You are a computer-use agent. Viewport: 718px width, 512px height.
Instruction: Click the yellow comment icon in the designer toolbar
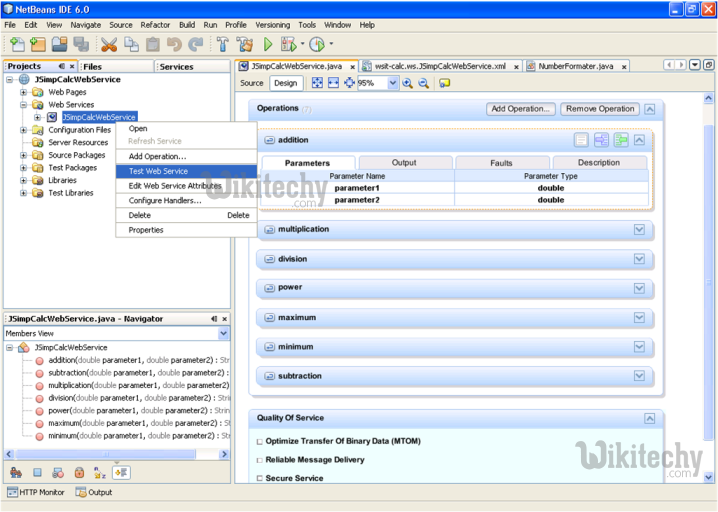point(444,83)
